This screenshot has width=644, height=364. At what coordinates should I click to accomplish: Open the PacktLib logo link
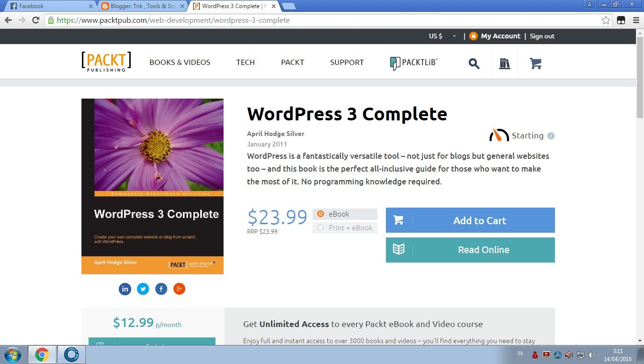click(414, 63)
